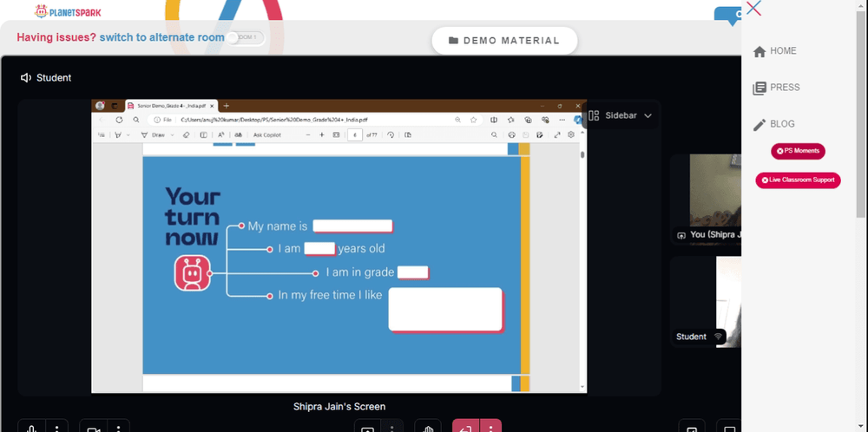
Task: Click the PDF page view icon
Action: [x=408, y=135]
